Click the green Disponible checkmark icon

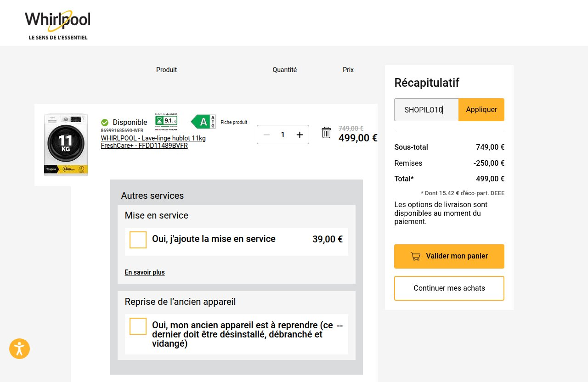105,123
